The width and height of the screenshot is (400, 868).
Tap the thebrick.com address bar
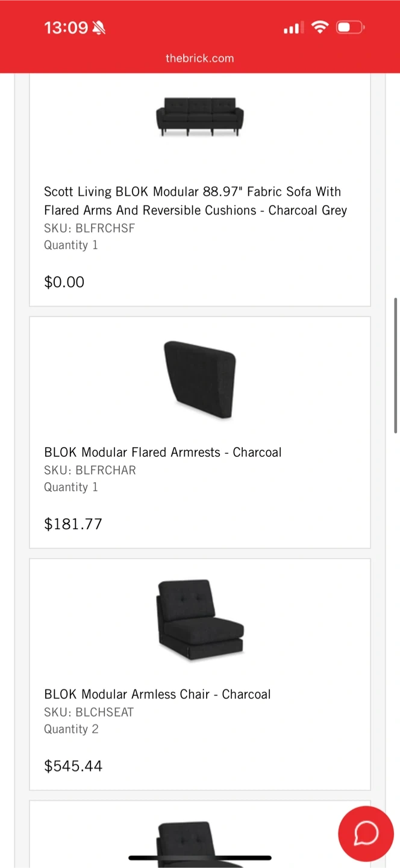click(x=199, y=58)
